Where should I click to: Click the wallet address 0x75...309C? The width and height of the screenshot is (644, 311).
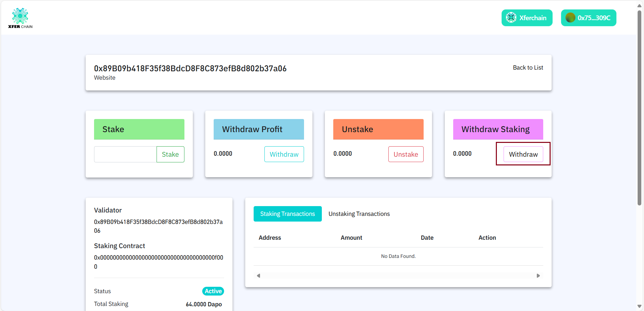[594, 17]
